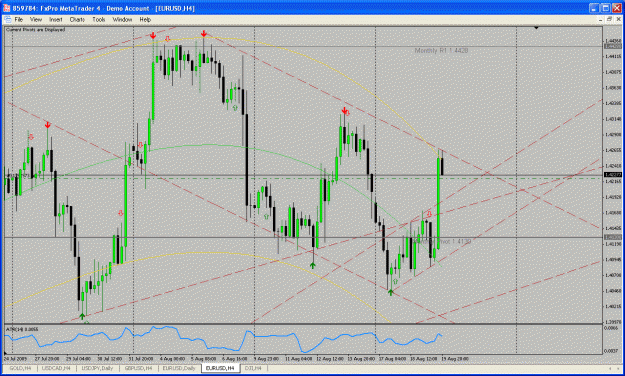Select the active EURUSD,H4 chart tab
Viewport: 625px width, 376px height.
point(220,368)
